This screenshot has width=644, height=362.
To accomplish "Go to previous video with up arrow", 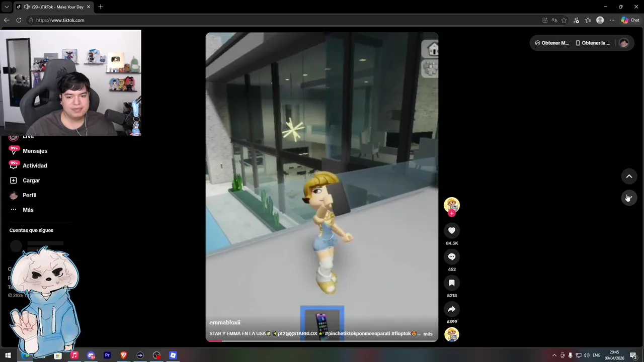I will coord(629,176).
